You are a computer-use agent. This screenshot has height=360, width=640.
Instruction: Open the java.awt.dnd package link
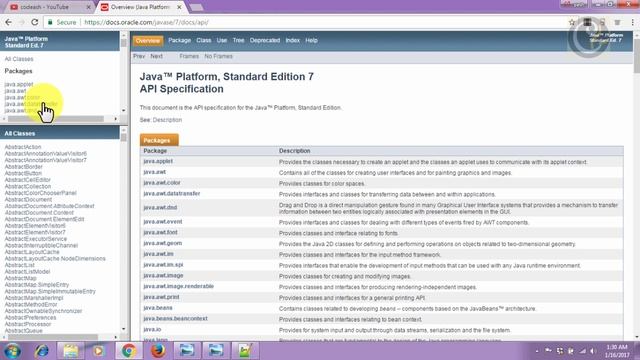pyautogui.click(x=160, y=208)
